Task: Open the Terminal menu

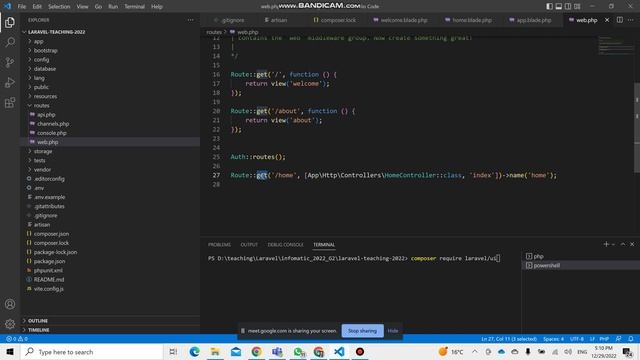Action: (134, 7)
